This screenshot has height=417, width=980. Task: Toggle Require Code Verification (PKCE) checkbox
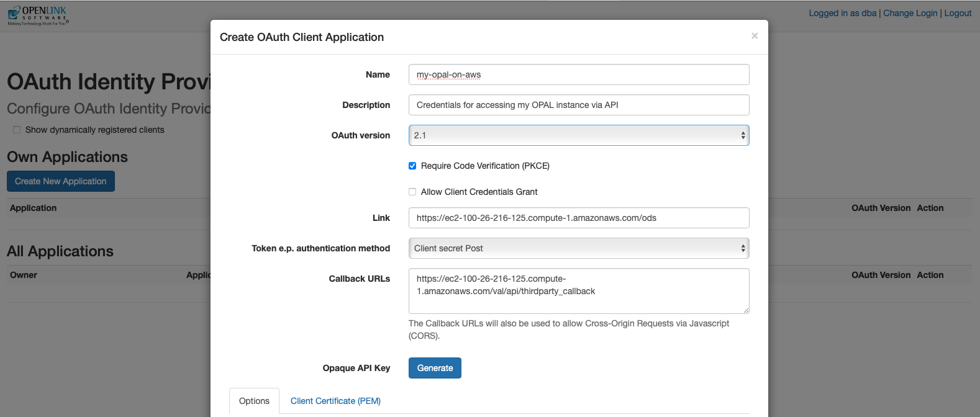[x=412, y=166]
